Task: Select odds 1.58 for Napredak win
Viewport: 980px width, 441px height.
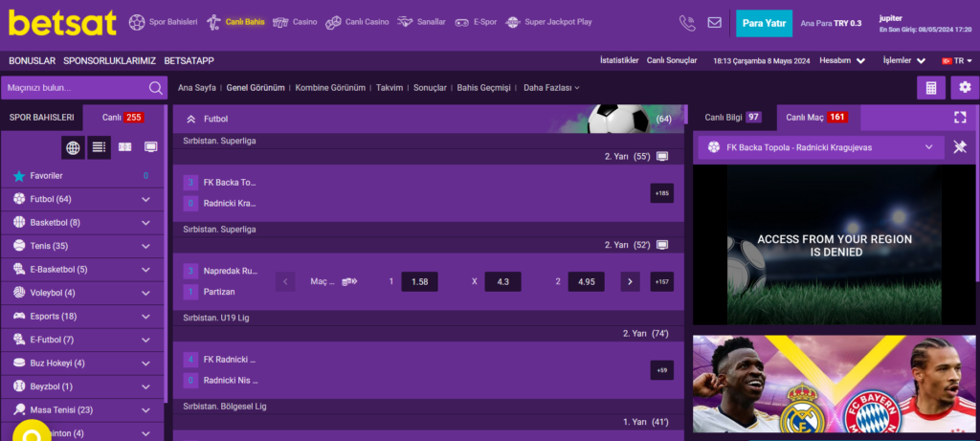Action: 419,281
